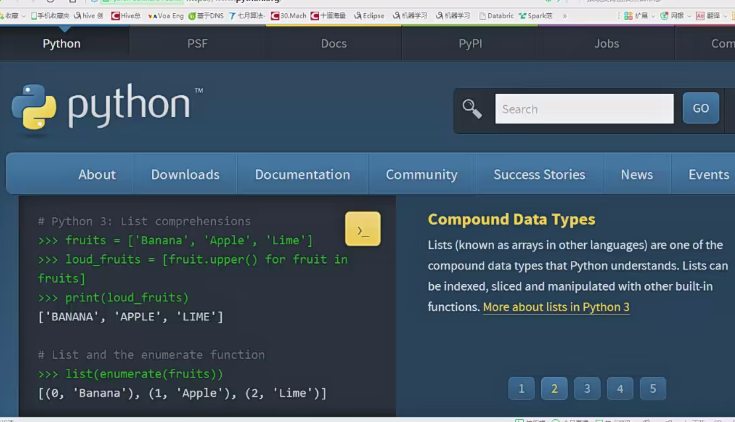Switch to the Docs top tab
The image size is (735, 422).
point(333,44)
